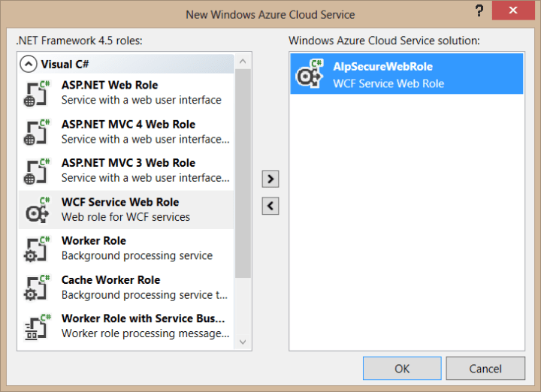The image size is (541, 392).
Task: Remove role with left arrow button
Action: click(x=270, y=206)
